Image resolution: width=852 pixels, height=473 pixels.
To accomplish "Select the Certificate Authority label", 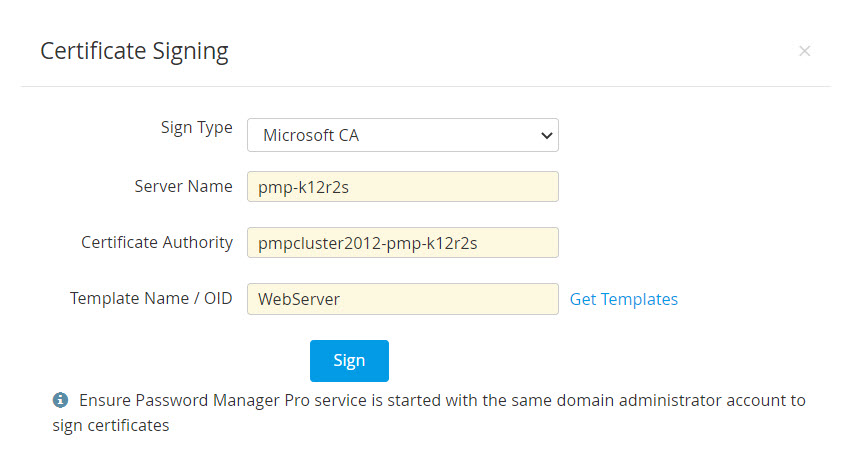I will [157, 242].
